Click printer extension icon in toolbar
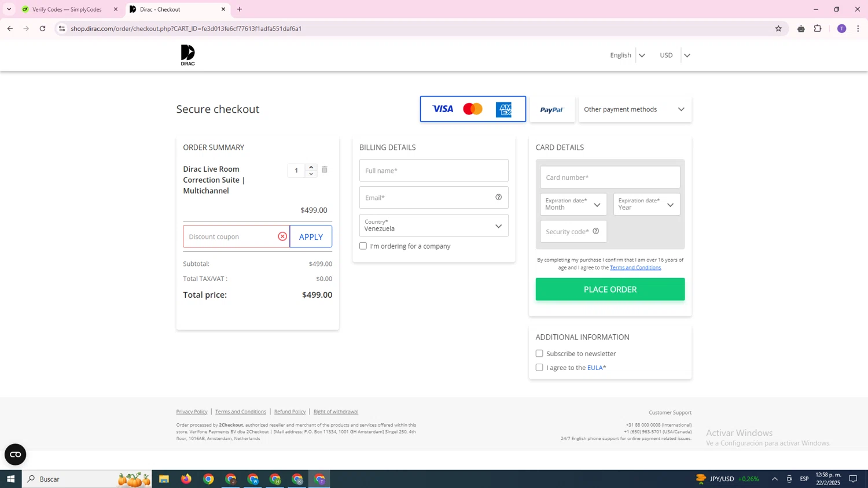 (801, 28)
